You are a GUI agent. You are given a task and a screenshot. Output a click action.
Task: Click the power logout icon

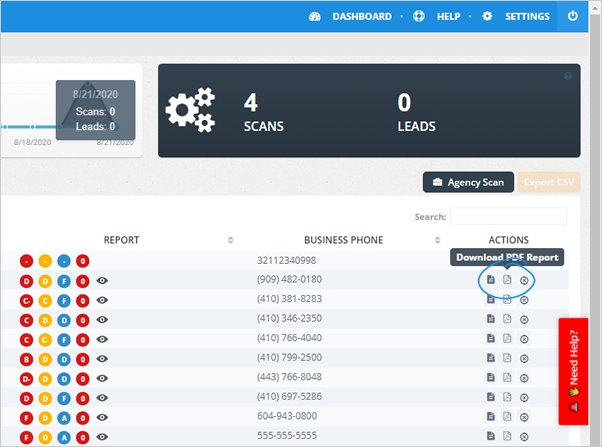point(573,16)
